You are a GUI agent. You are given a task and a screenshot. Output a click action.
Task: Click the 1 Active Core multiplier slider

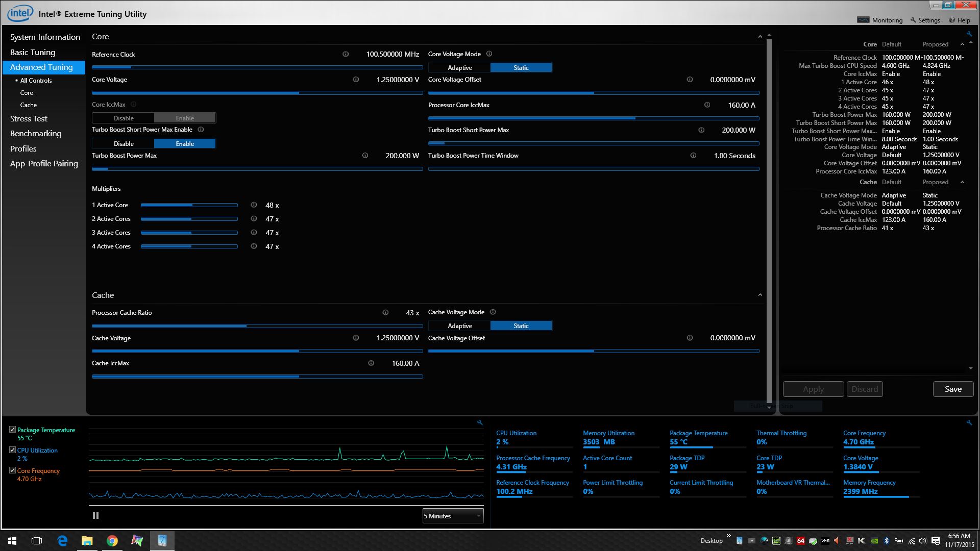(x=189, y=205)
